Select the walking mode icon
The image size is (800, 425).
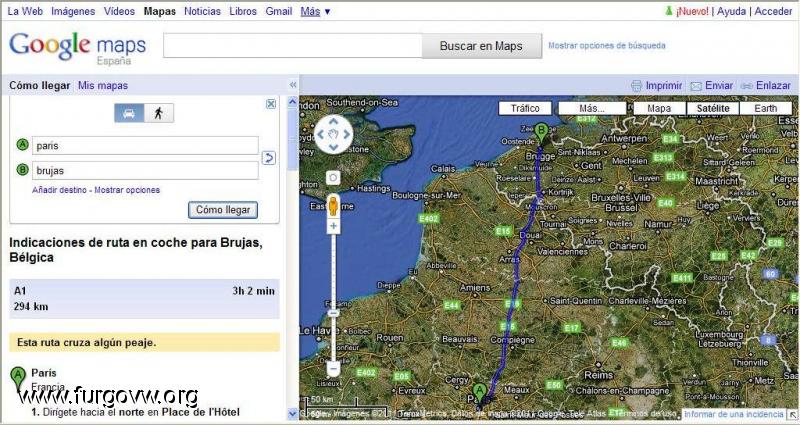(x=159, y=113)
